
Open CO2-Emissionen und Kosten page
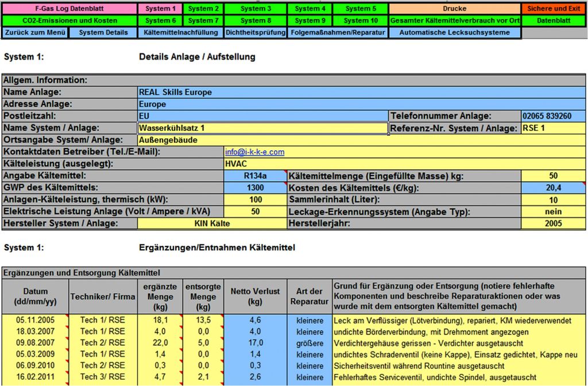click(69, 21)
